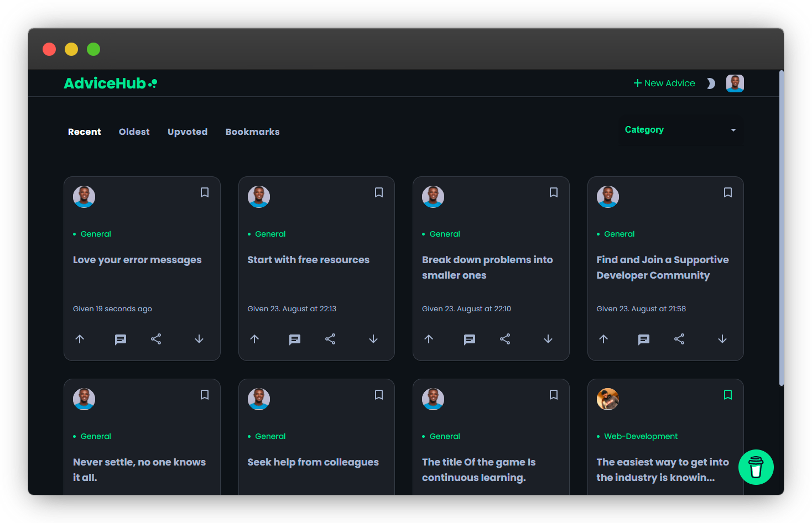
Task: Upvote 'Break down problems into smaller ones'
Action: point(429,339)
